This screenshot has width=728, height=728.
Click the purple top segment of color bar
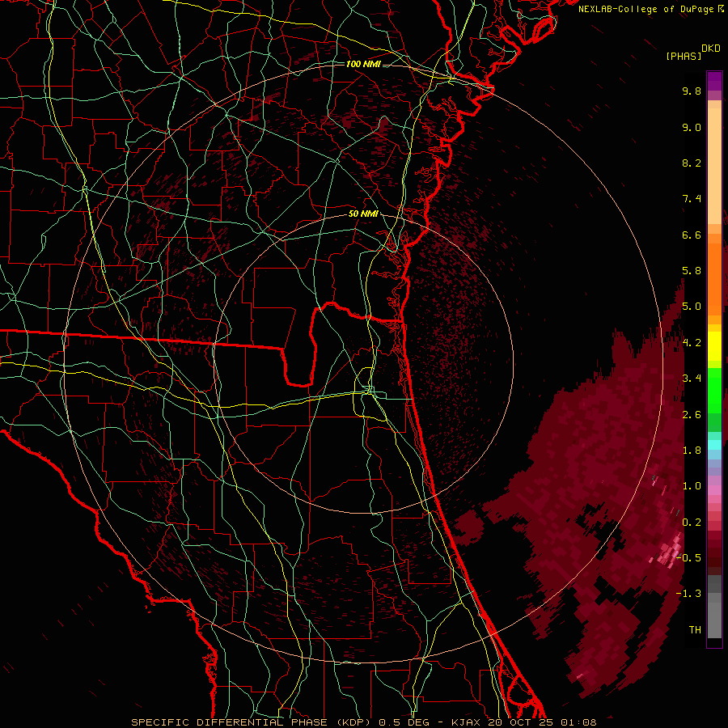pyautogui.click(x=714, y=81)
